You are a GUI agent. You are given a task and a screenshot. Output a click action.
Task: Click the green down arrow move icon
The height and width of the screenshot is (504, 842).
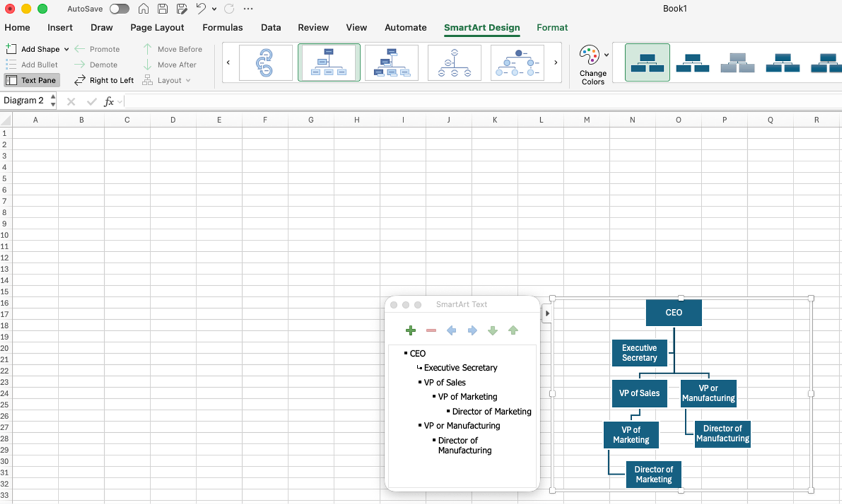[492, 330]
